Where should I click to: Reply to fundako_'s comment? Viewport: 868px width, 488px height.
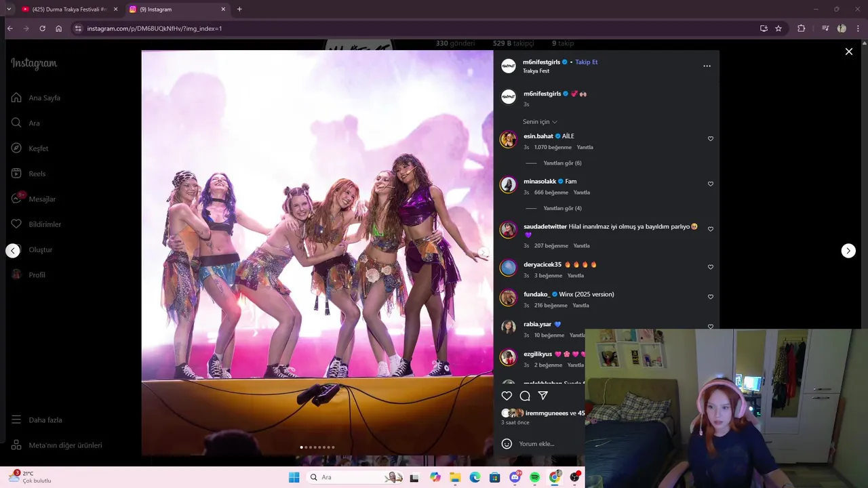(580, 306)
